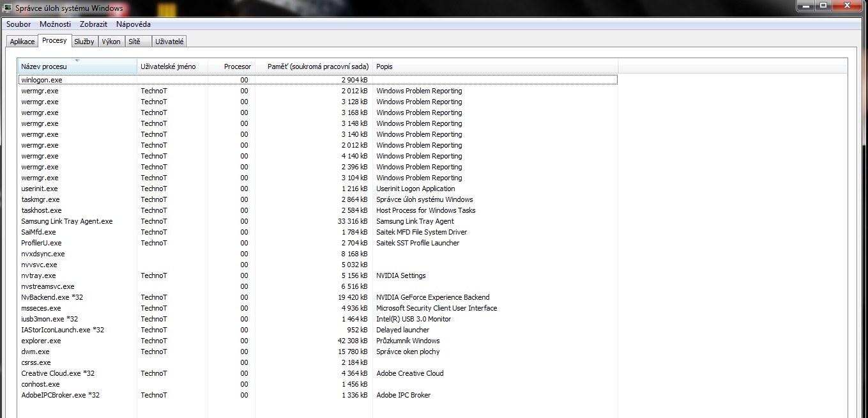Open the Nápověda menu
The image size is (868, 418).
[x=133, y=24]
